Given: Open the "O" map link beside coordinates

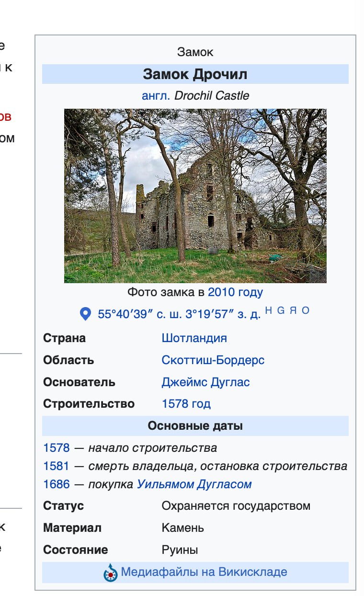Looking at the screenshot, I should click(306, 310).
